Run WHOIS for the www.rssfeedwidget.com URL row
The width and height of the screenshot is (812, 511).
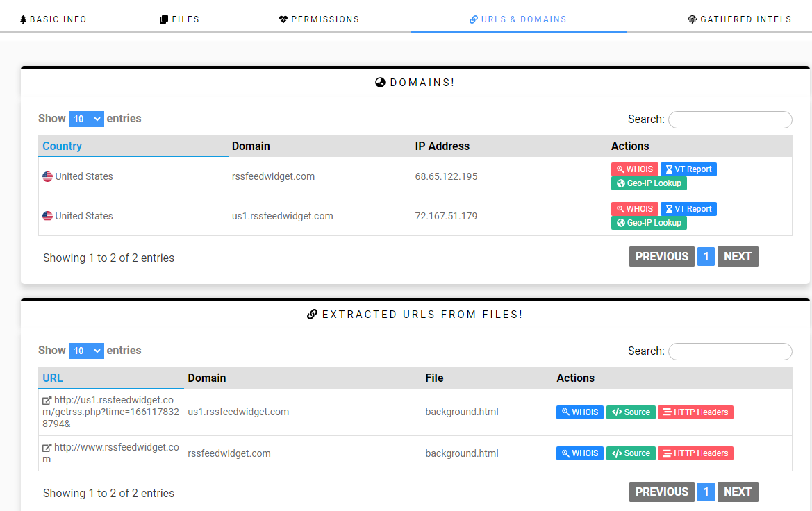pos(579,453)
